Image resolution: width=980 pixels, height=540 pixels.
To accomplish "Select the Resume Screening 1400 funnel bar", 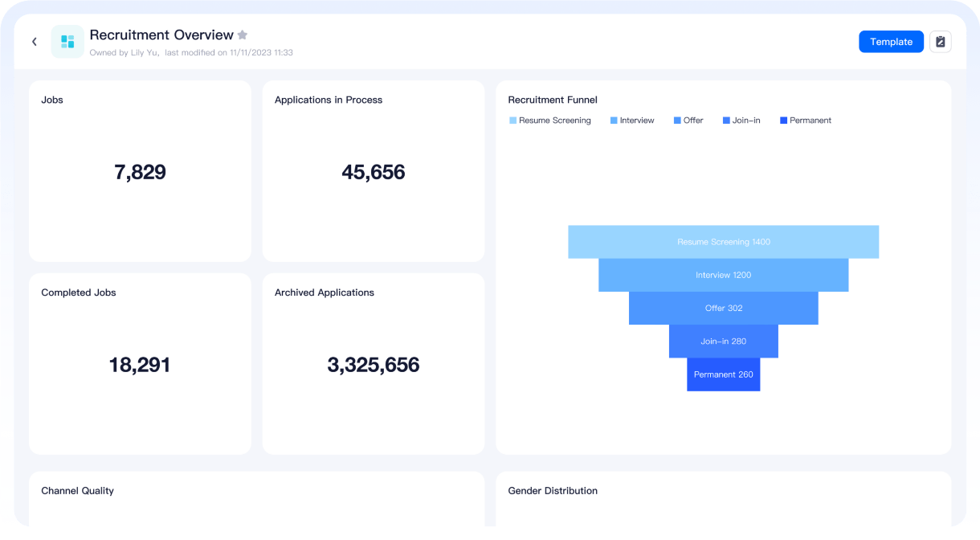I will pyautogui.click(x=723, y=242).
